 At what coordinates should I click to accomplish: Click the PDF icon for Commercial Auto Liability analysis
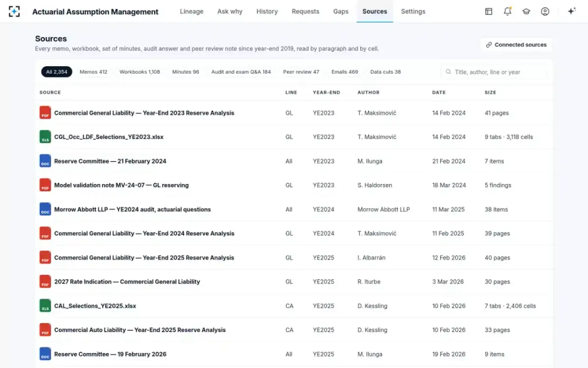click(x=45, y=330)
